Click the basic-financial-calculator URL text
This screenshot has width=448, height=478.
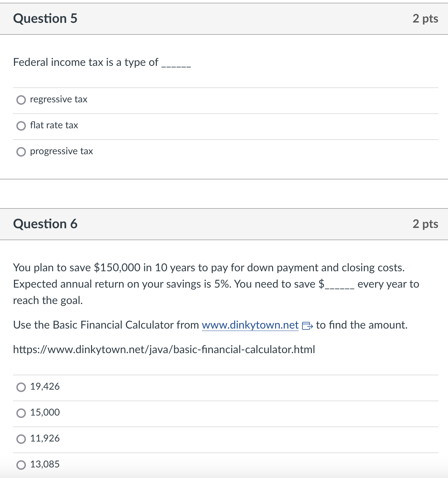point(164,349)
